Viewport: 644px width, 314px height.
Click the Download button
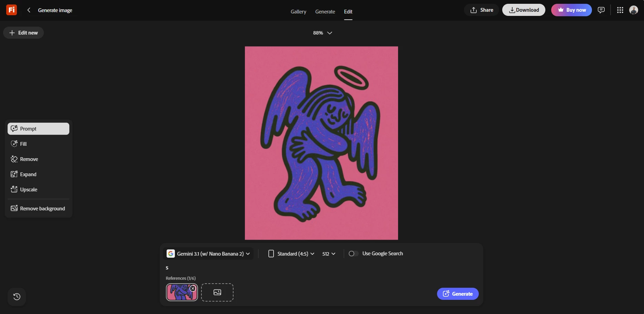point(524,10)
